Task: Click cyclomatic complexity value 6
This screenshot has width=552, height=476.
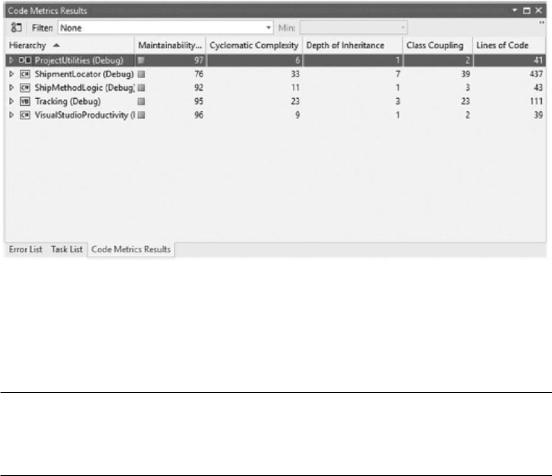Action: [x=297, y=60]
